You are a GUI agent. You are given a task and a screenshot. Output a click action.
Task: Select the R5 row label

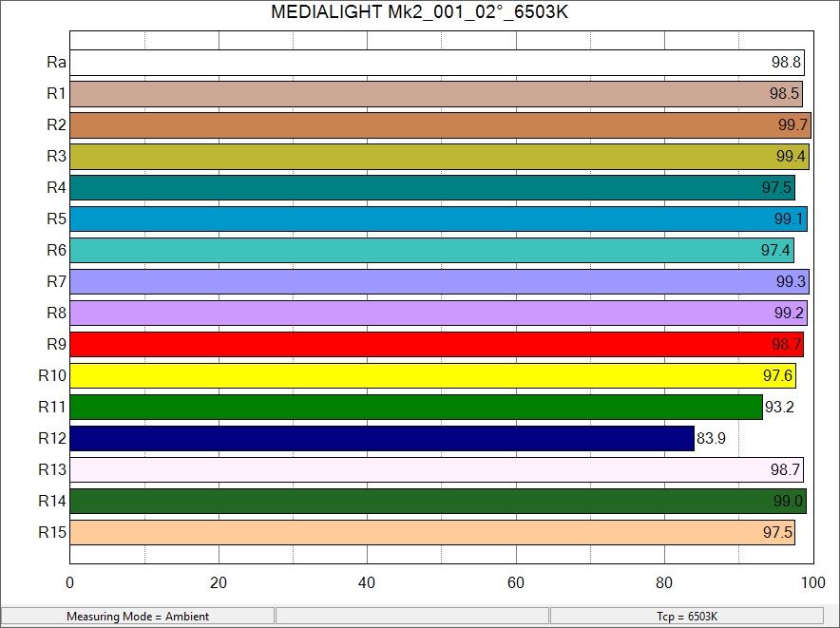55,219
